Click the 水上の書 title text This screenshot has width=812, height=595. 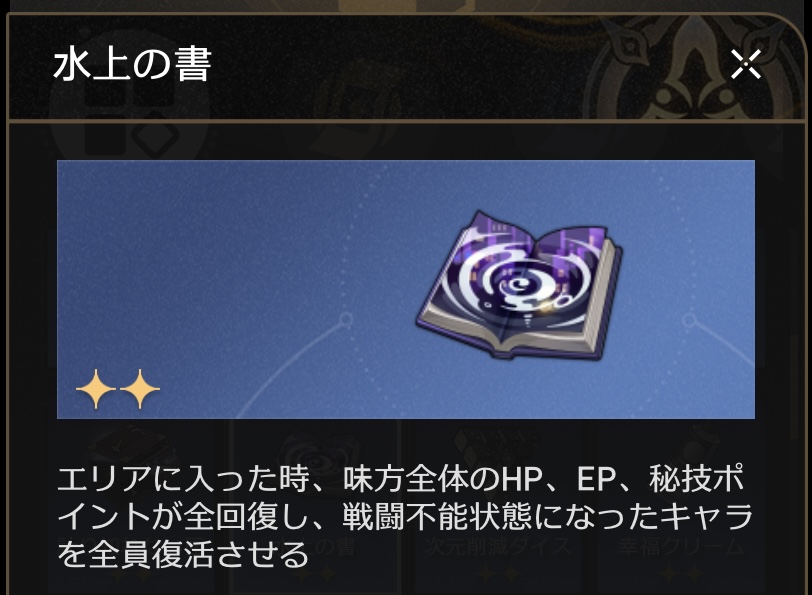tap(133, 65)
